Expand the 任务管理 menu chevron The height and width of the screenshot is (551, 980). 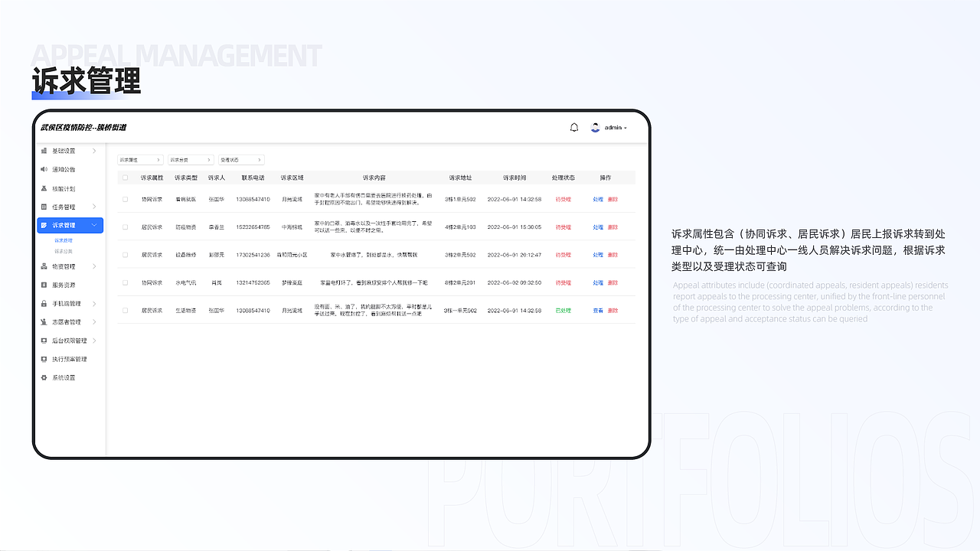coord(94,207)
